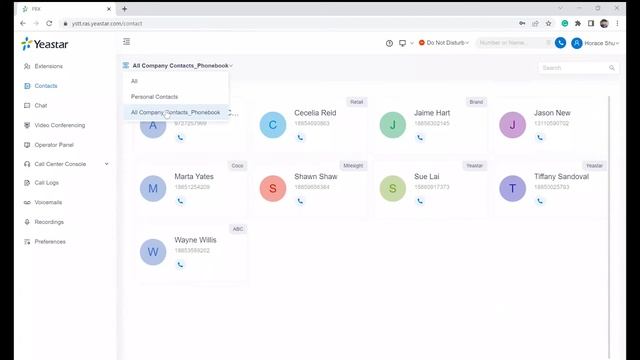Open Call Center Console menu
The width and height of the screenshot is (640, 360).
(60, 164)
